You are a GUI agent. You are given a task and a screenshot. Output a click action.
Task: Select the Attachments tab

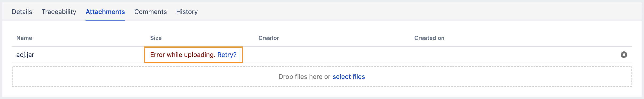pyautogui.click(x=105, y=12)
